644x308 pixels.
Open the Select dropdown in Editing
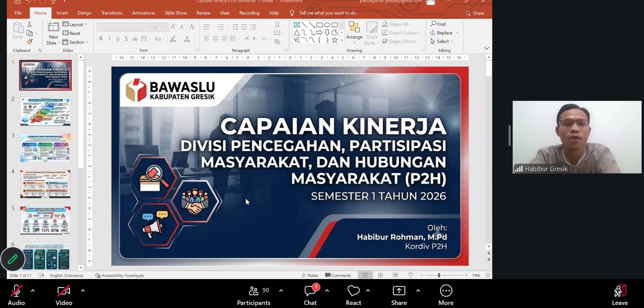[442, 41]
